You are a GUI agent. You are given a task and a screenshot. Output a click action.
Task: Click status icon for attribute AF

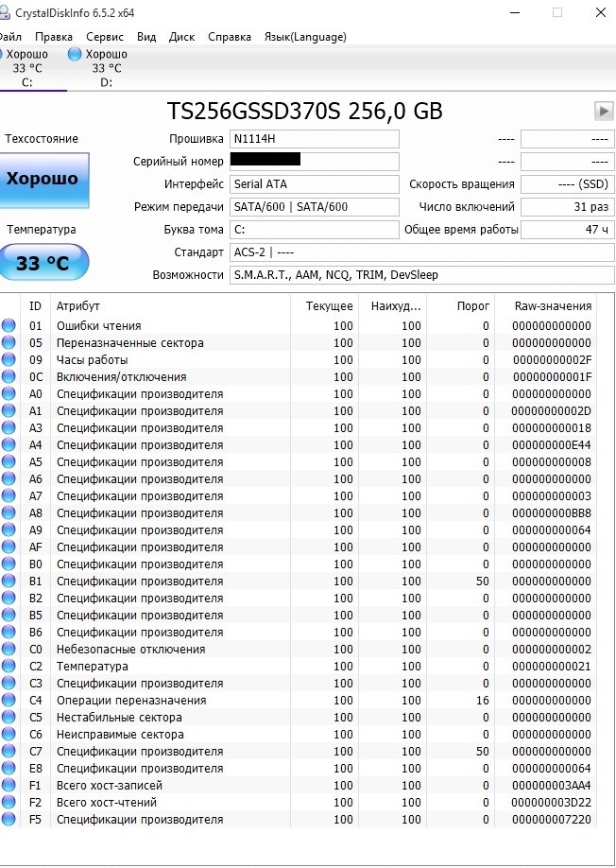point(9,547)
